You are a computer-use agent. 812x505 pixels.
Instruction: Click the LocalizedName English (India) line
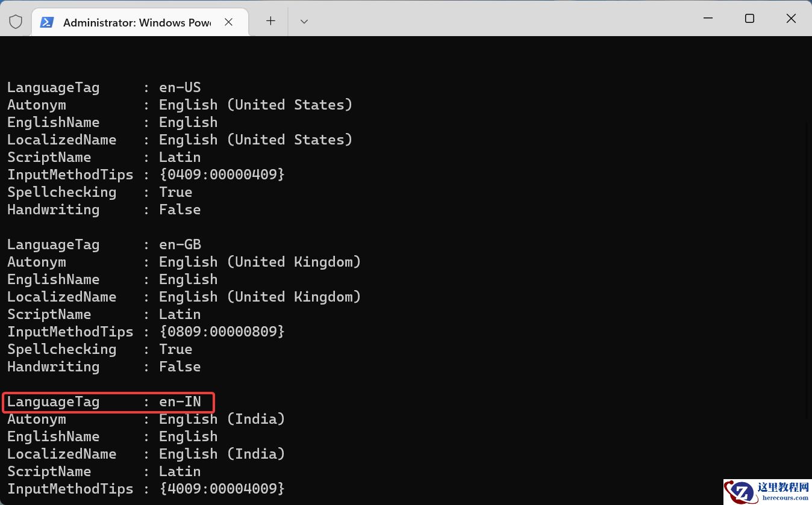(x=146, y=454)
